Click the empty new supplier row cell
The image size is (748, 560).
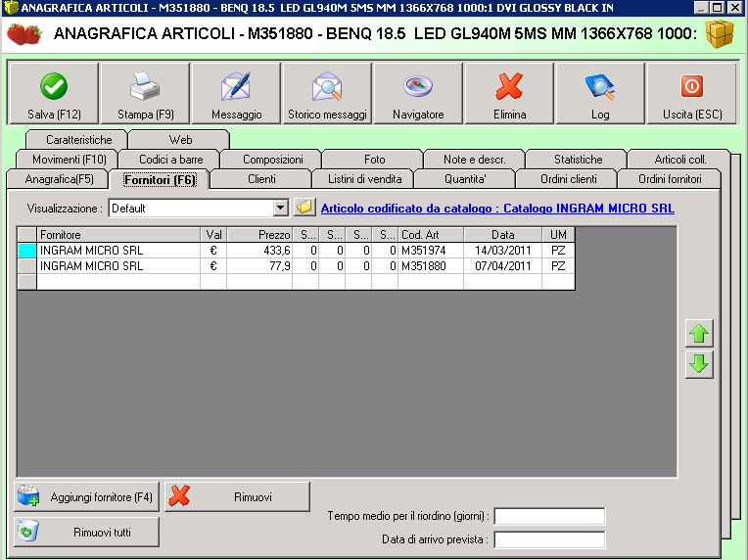tap(118, 282)
